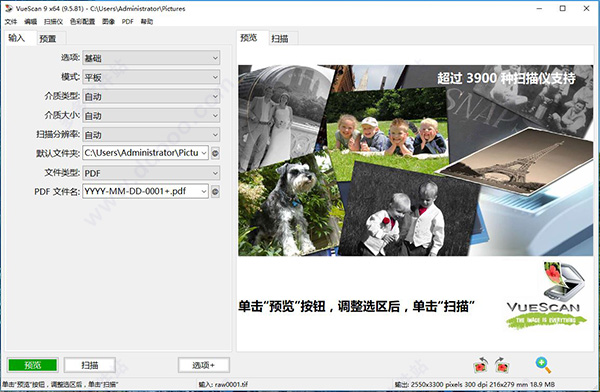Open the 扫描仪 menu
The width and height of the screenshot is (600, 392).
[x=53, y=21]
